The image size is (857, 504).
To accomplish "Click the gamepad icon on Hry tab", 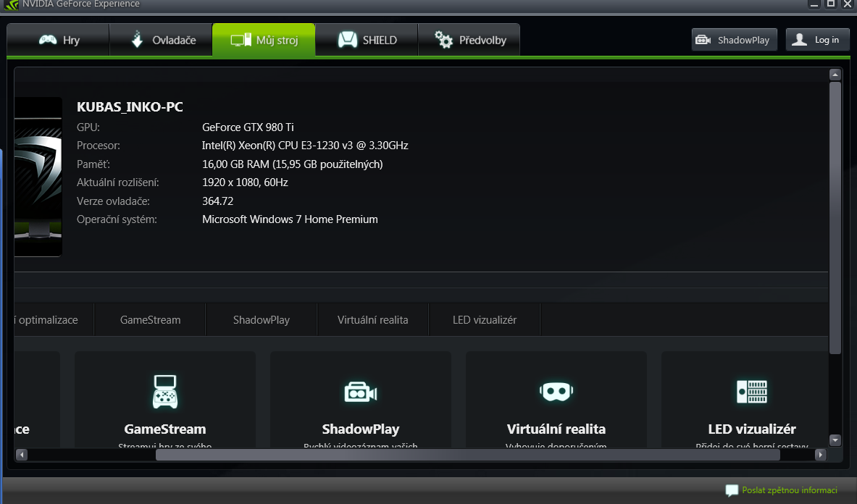I will [x=48, y=40].
